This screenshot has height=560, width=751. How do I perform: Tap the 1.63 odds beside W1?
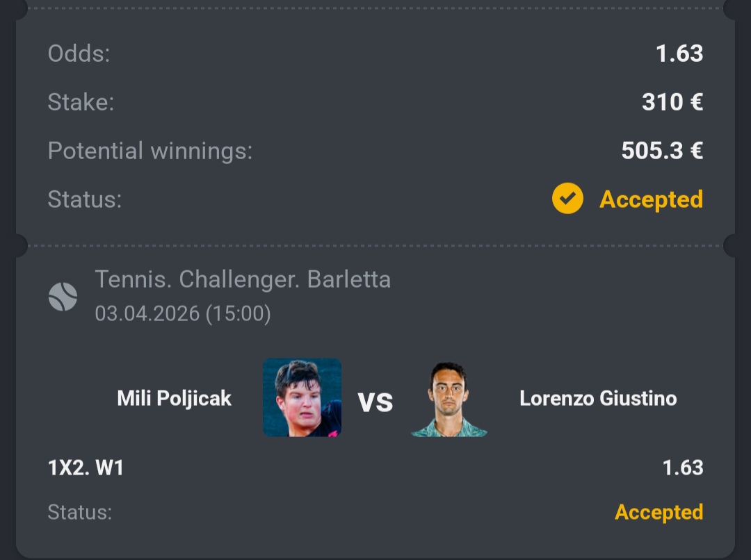coord(683,468)
